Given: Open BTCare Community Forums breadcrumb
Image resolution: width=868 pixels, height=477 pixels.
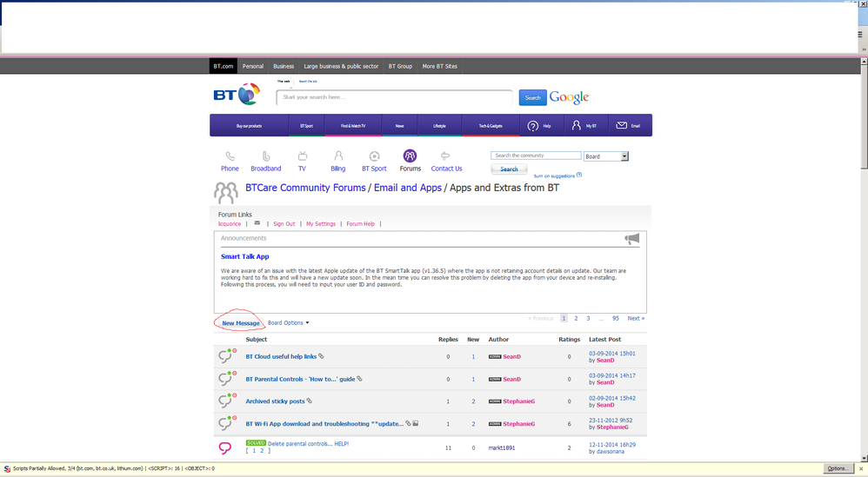Looking at the screenshot, I should 305,188.
